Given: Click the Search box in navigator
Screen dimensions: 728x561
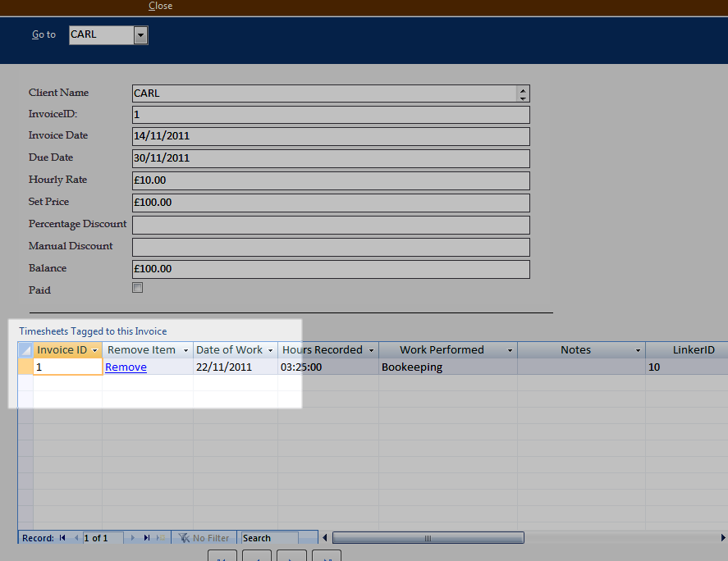Looking at the screenshot, I should [270, 538].
